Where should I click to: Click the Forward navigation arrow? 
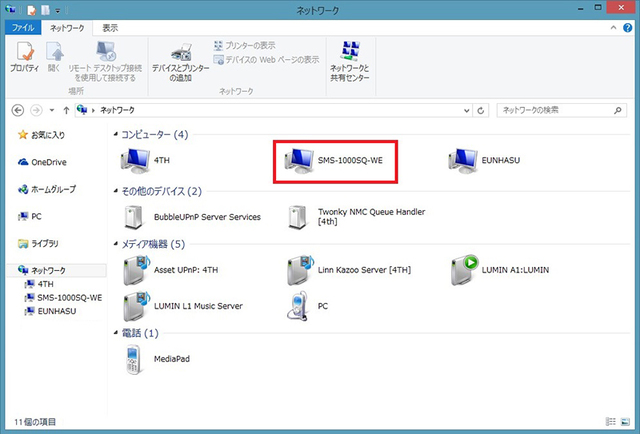(36, 110)
